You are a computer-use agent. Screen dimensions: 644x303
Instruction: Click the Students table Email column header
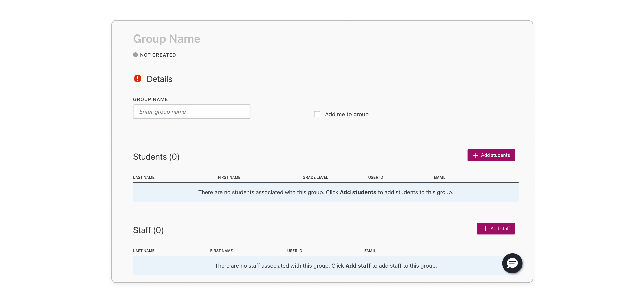[439, 177]
